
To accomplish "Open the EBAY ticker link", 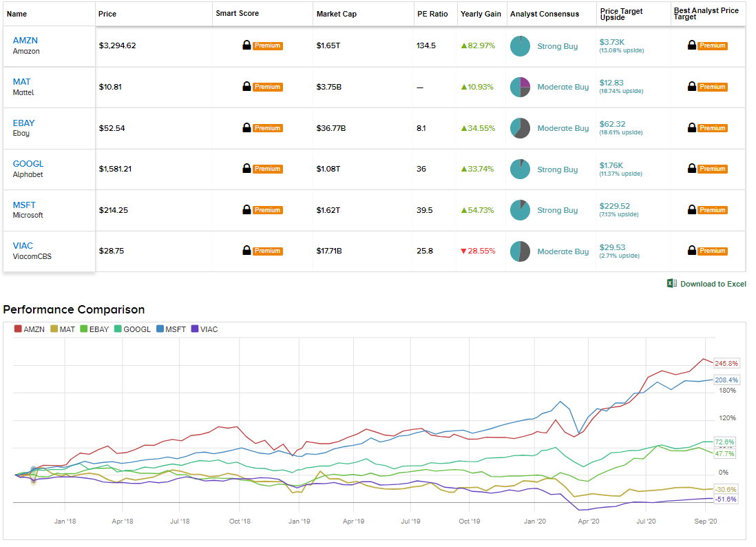I will pyautogui.click(x=23, y=123).
